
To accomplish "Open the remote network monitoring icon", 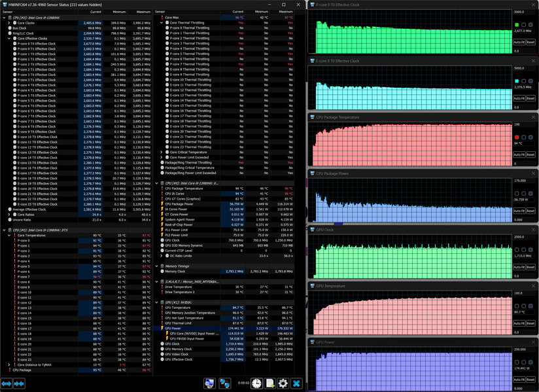I will click(225, 383).
